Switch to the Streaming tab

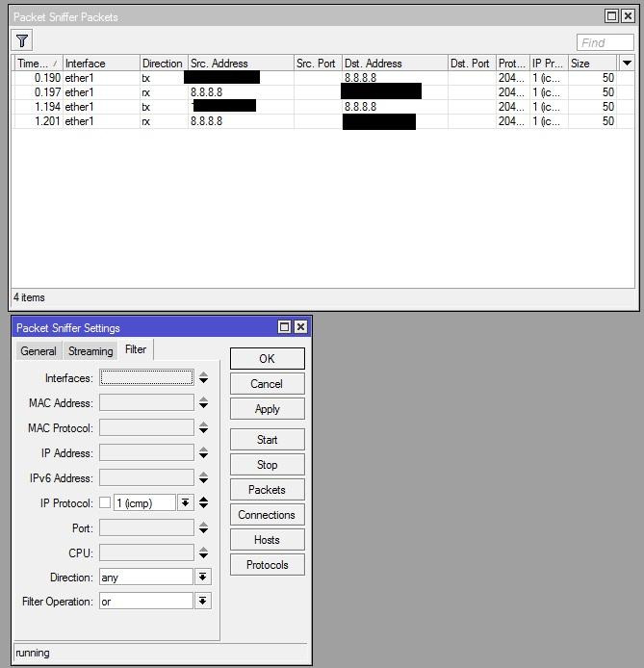90,351
